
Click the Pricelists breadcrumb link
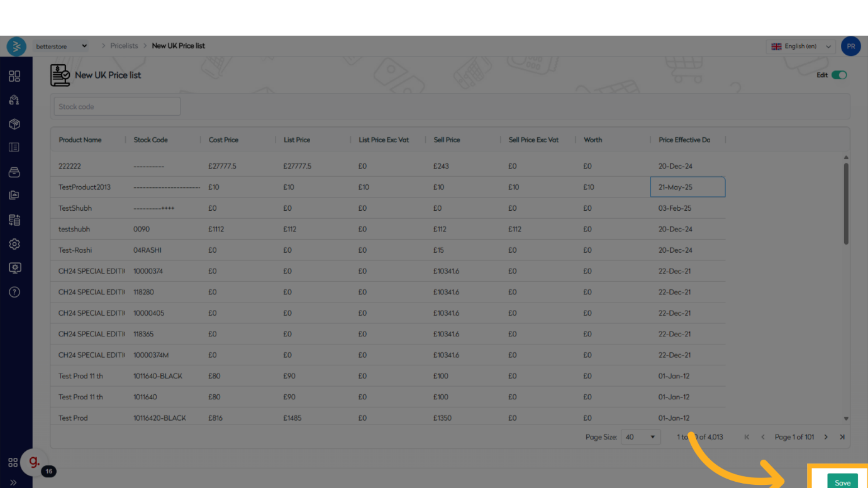point(124,46)
